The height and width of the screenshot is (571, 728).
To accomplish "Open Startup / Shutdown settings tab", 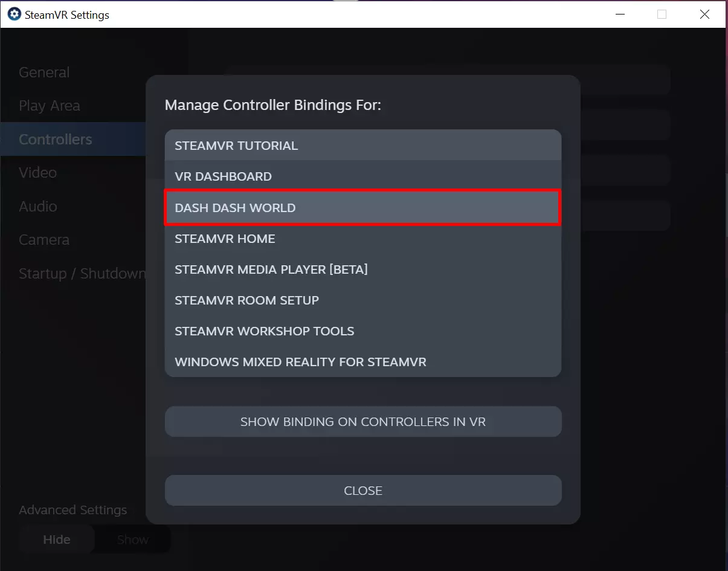I will coord(82,274).
